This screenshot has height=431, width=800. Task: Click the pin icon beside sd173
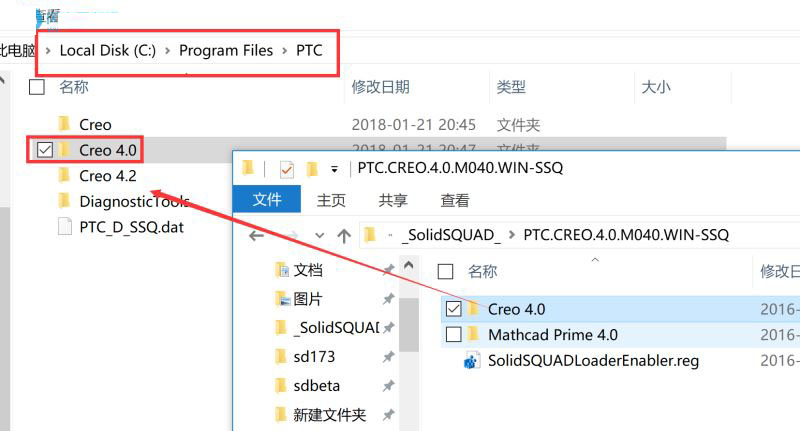pyautogui.click(x=388, y=357)
